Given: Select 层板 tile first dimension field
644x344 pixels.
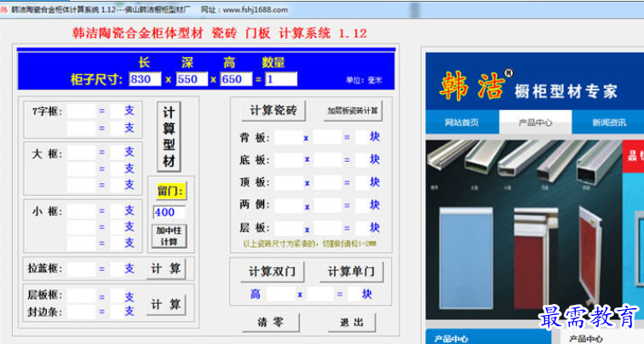Looking at the screenshot, I should pos(289,228).
